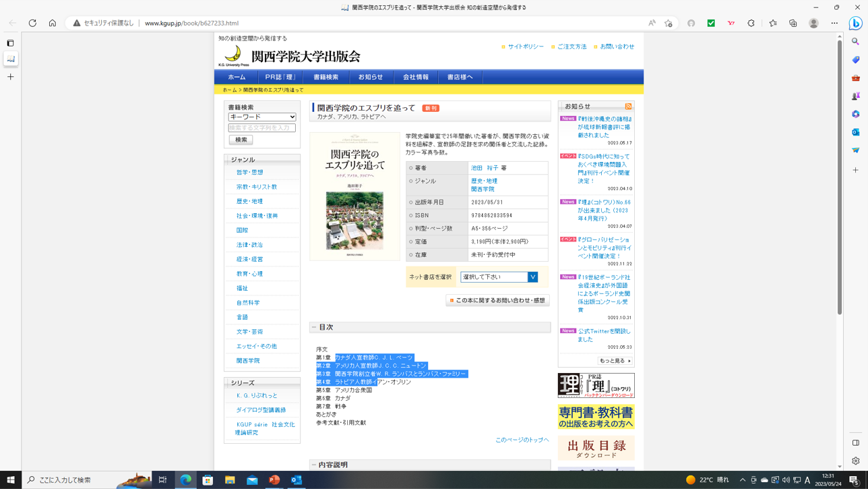Screen dimensions: 868x489
Task: Click the book search keyword input field
Action: pos(262,127)
